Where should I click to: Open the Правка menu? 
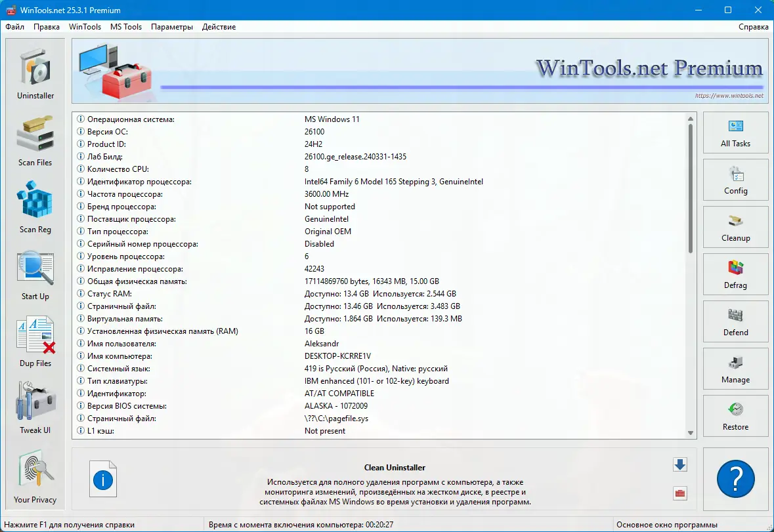pyautogui.click(x=47, y=27)
